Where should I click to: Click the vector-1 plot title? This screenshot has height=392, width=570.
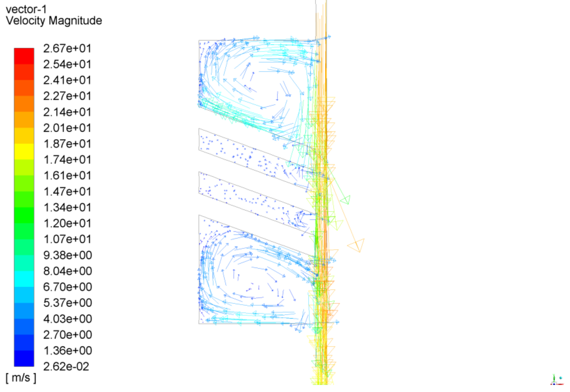[26, 9]
